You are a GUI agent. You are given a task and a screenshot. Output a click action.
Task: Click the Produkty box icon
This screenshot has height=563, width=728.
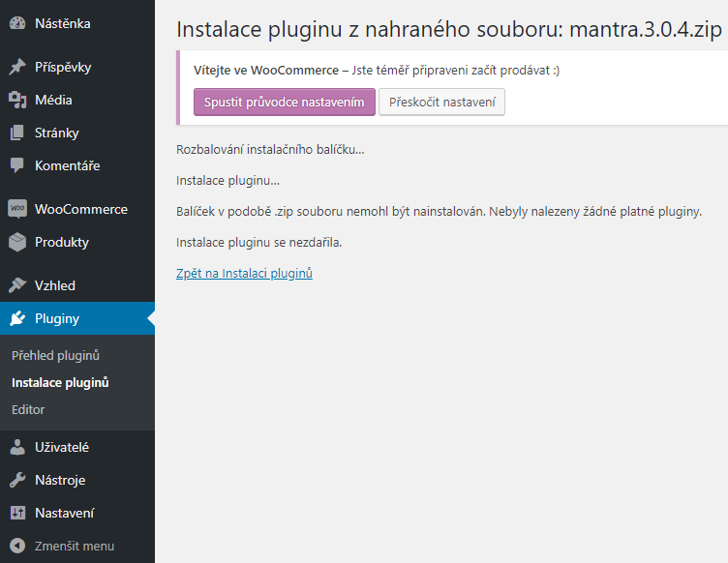click(17, 242)
